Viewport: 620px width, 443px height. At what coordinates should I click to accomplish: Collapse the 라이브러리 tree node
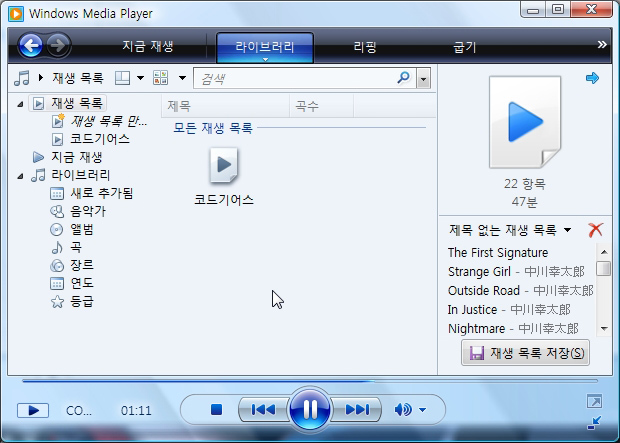(20, 176)
